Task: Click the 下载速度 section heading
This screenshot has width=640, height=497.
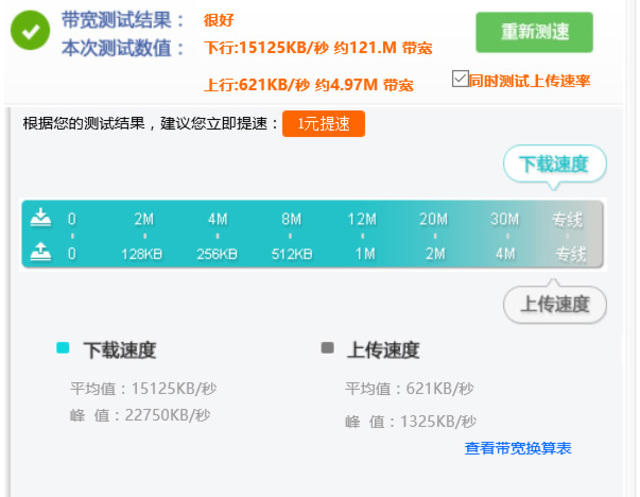Action: click(x=120, y=350)
